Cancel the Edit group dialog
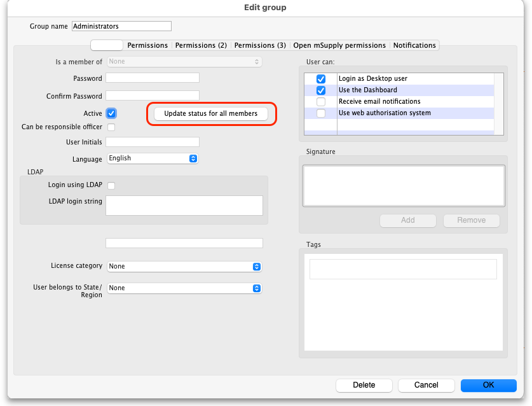 (426, 385)
